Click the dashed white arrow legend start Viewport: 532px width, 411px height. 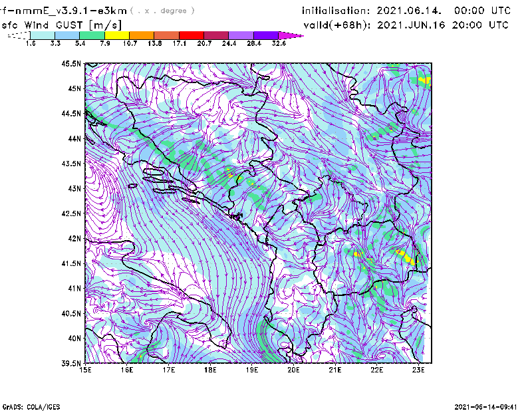pos(19,35)
